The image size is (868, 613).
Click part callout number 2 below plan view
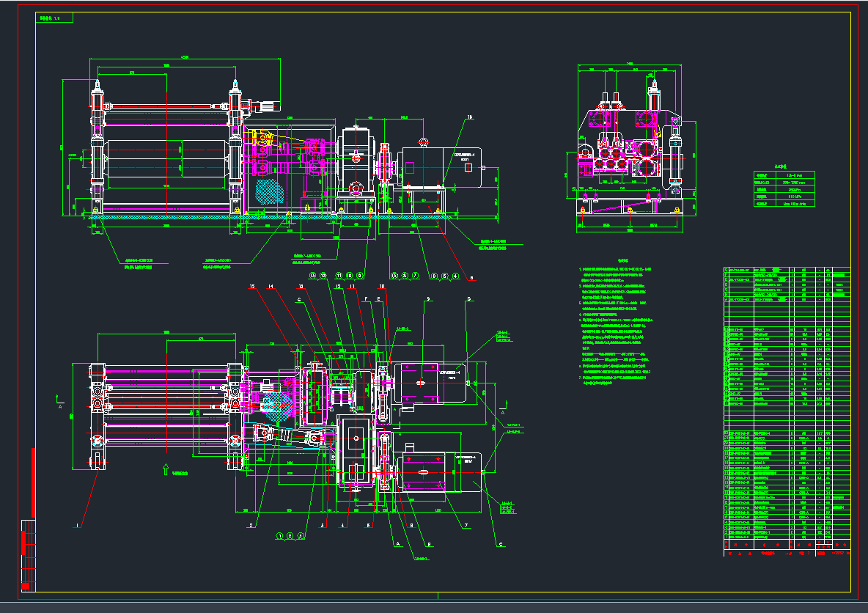[x=251, y=525]
